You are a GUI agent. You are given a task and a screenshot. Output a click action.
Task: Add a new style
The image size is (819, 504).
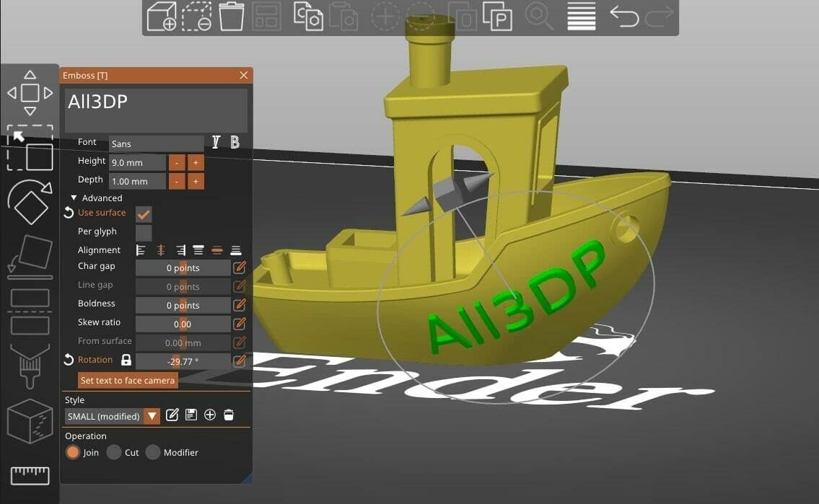point(210,415)
